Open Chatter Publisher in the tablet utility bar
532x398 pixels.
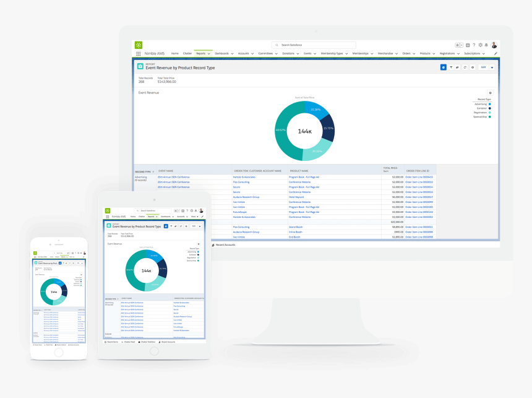147,342
